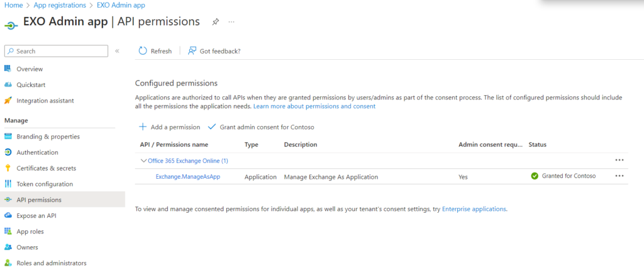Image resolution: width=644 pixels, height=272 pixels.
Task: Click Manage Exchange As Application description
Action: [331, 177]
